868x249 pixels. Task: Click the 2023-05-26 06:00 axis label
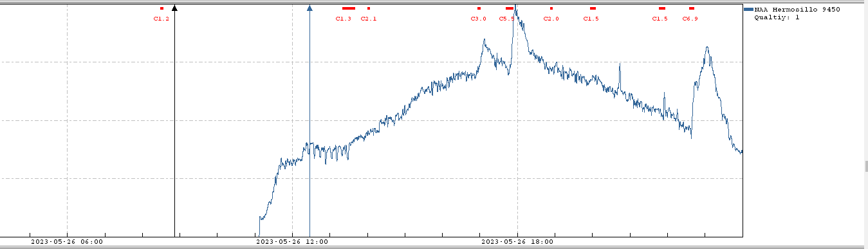(67, 242)
